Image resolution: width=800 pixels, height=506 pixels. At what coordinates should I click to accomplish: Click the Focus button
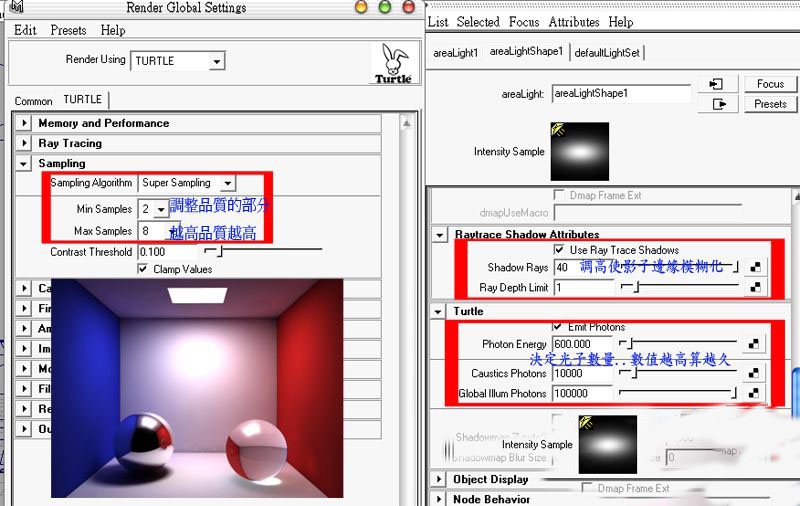pos(770,84)
